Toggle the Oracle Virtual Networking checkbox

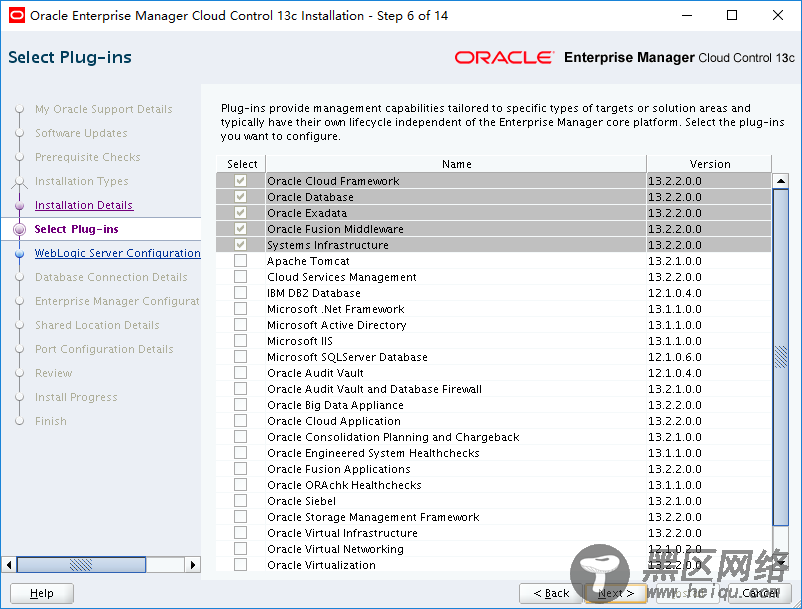tap(240, 549)
